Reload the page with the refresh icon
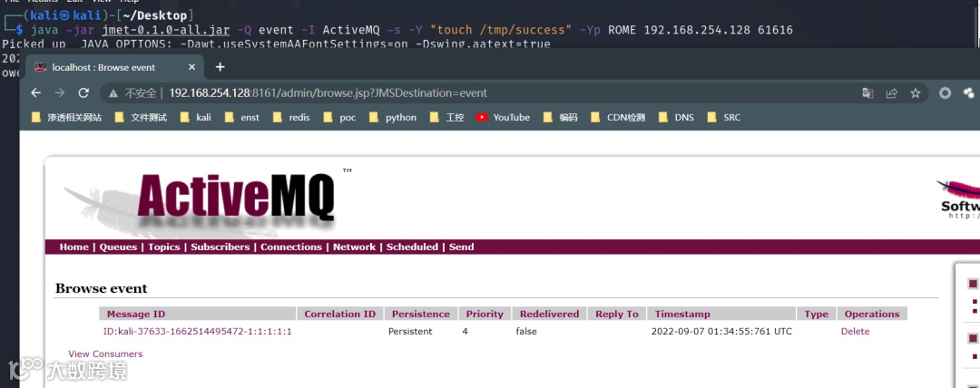Viewport: 980px width, 388px height. tap(83, 93)
